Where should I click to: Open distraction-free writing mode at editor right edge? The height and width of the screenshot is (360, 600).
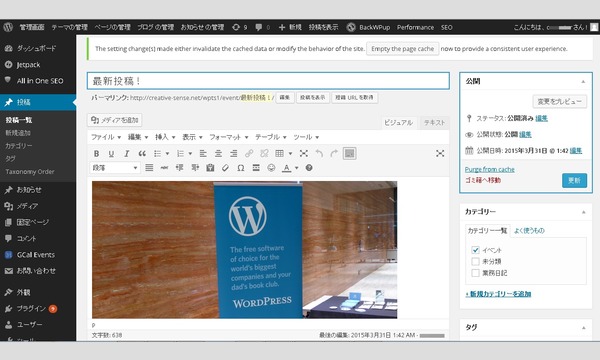[x=440, y=153]
